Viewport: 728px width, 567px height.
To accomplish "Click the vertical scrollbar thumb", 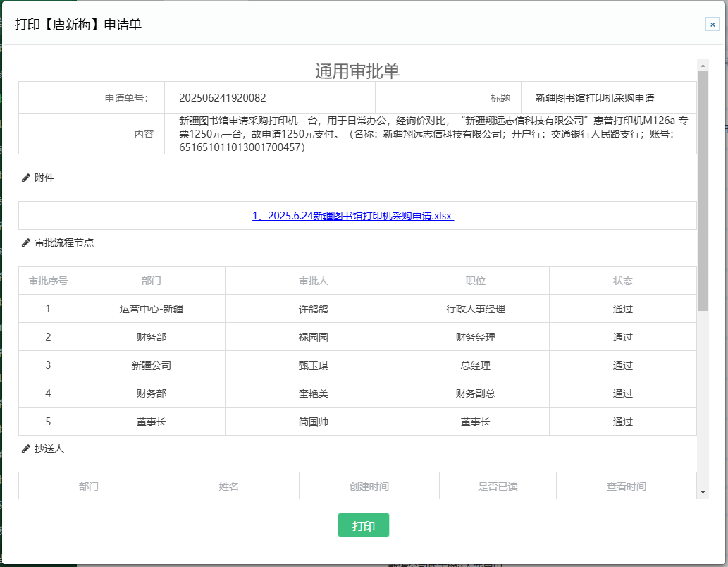I will click(702, 190).
